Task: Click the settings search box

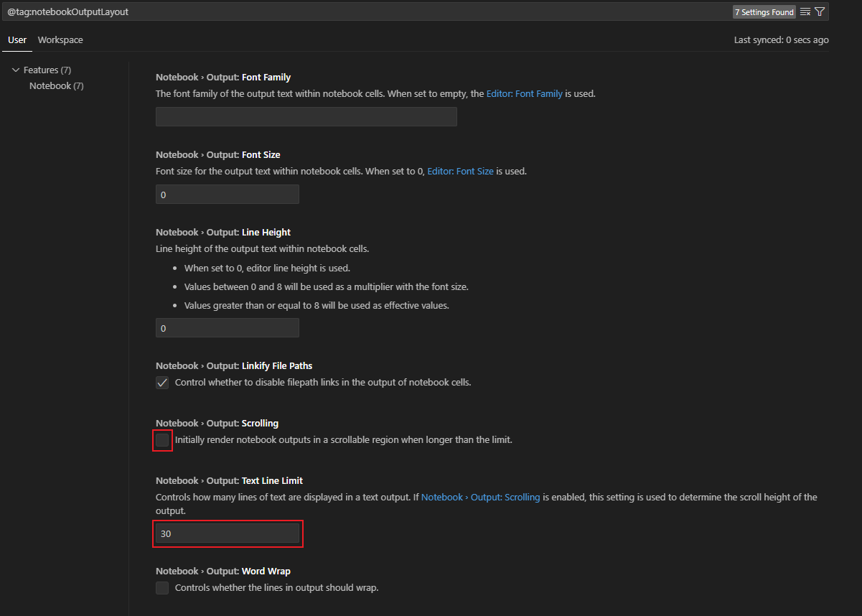Action: (x=359, y=11)
